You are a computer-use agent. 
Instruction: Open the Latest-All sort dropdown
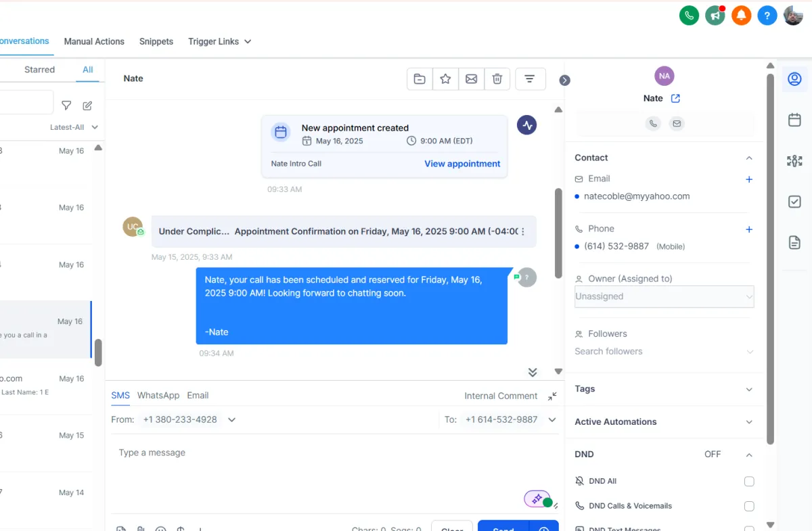[x=74, y=127]
